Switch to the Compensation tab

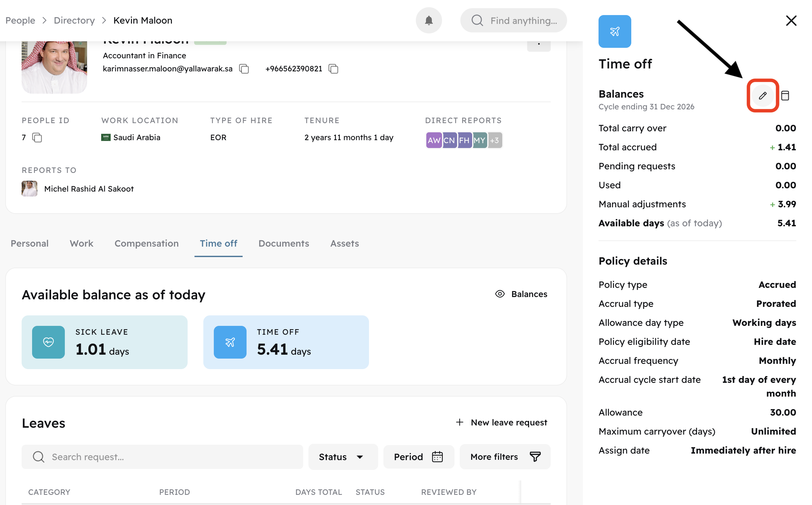(x=147, y=243)
